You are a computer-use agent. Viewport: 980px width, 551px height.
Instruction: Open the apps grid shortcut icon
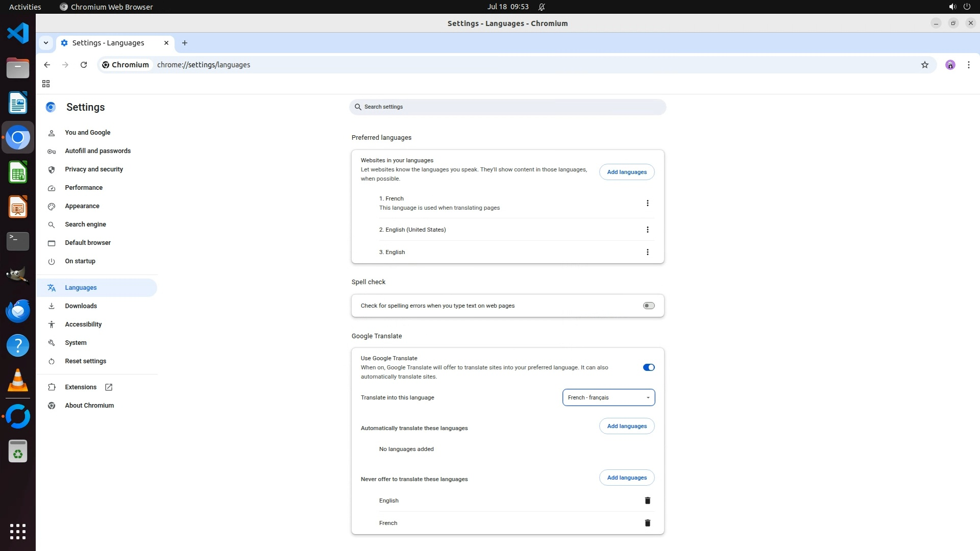point(46,84)
